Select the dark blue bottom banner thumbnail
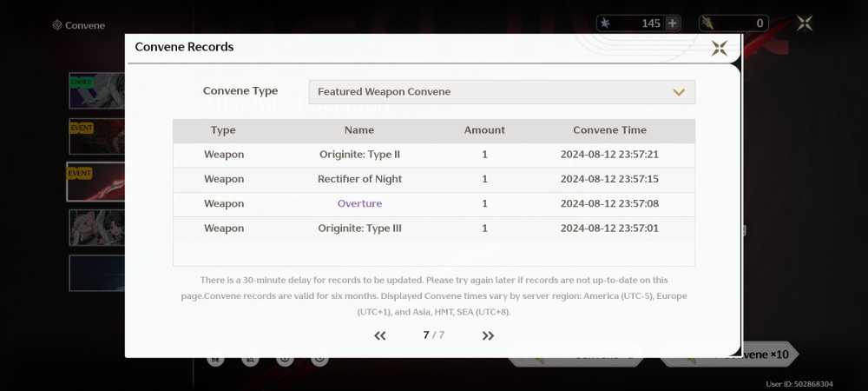Image resolution: width=868 pixels, height=391 pixels. tap(97, 273)
